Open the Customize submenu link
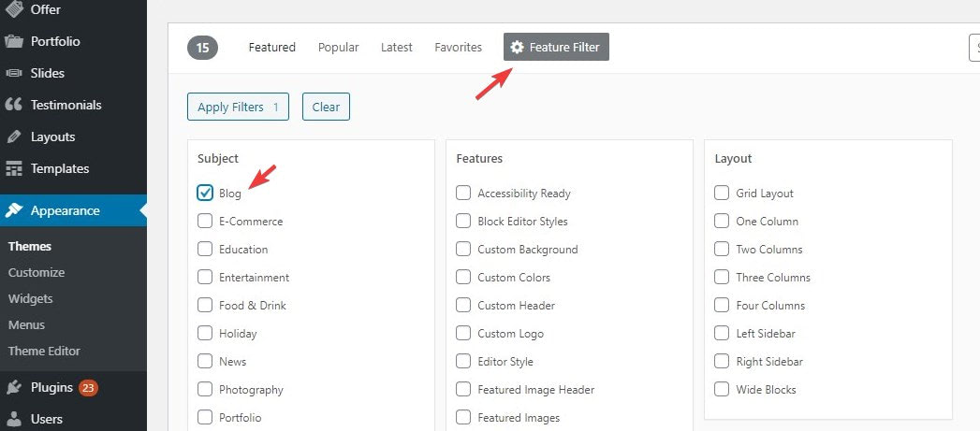 [x=37, y=272]
